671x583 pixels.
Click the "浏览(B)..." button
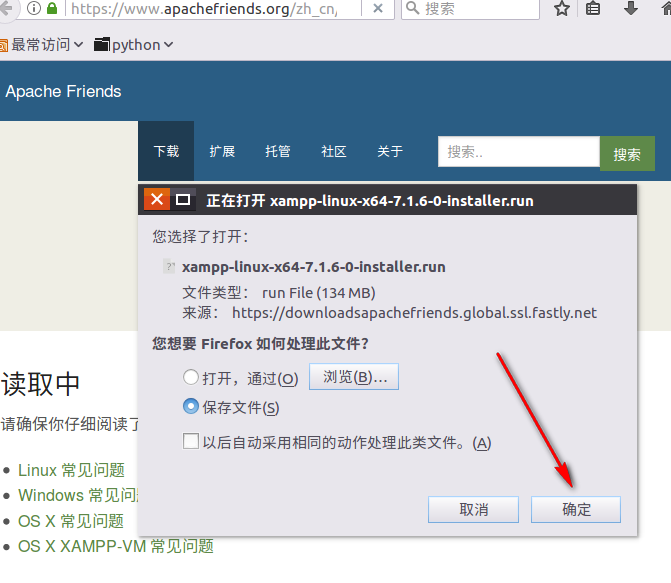354,377
